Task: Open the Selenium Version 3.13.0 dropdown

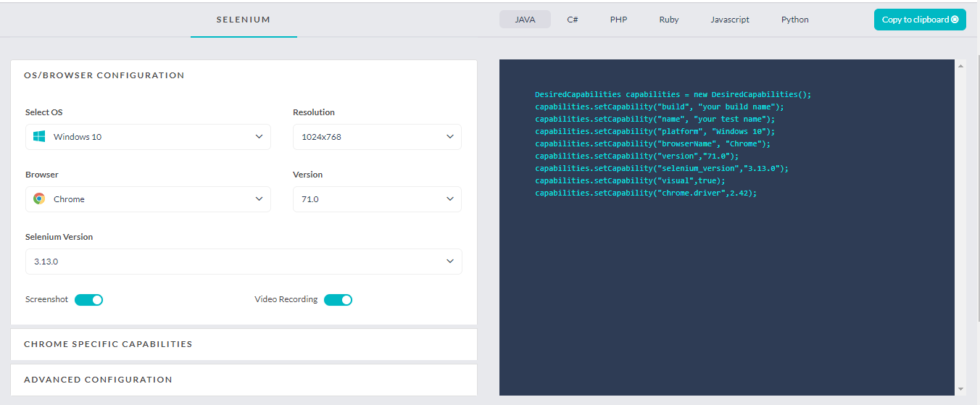Action: coord(244,262)
